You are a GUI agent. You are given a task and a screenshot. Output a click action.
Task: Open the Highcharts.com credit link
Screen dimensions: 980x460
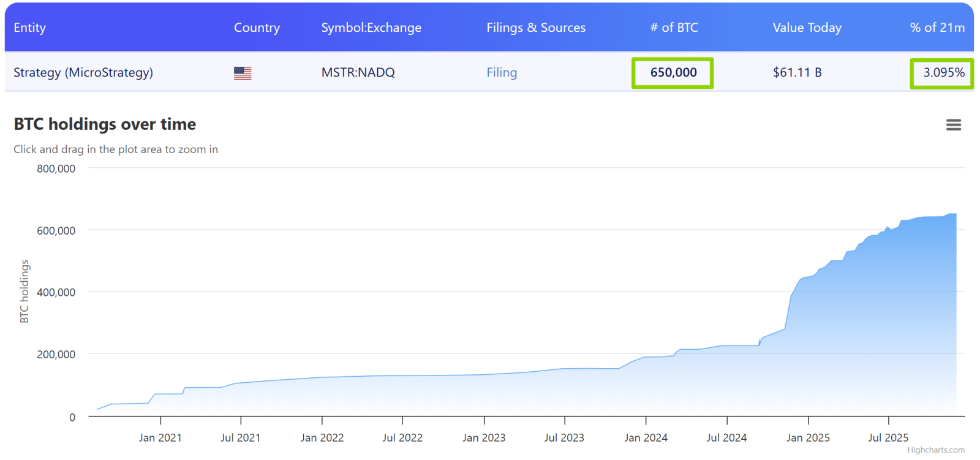(936, 450)
